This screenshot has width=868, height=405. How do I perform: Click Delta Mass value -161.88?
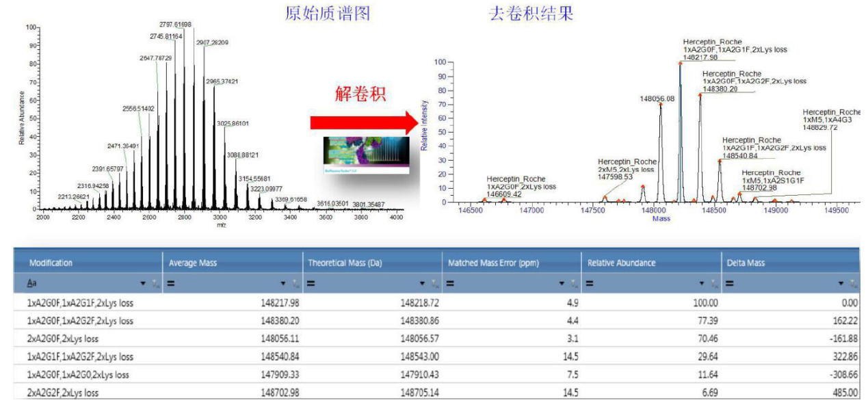pos(844,339)
